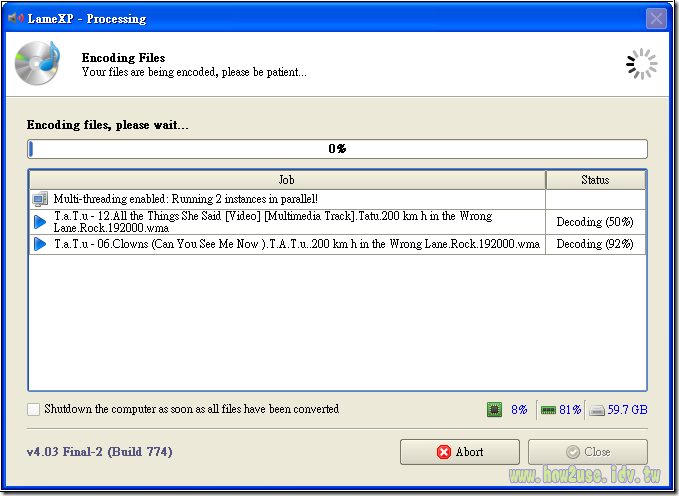
Task: Click the LameXP speaker icon in title bar
Action: (15, 18)
